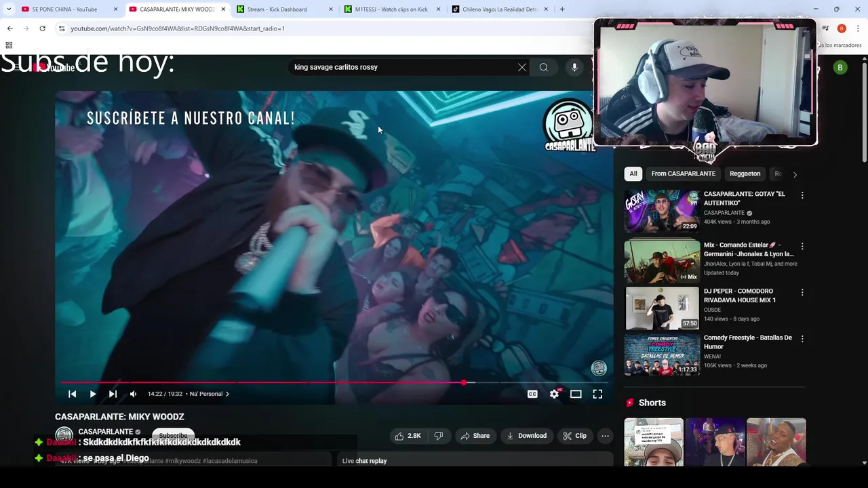Dislike the video with thumbs down
868x488 pixels.
point(439,436)
